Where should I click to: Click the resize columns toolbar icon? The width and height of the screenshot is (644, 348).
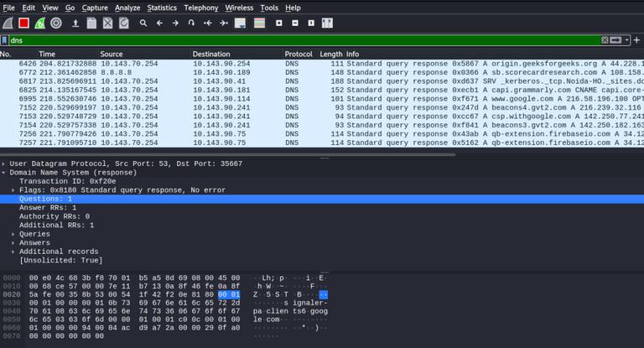tap(327, 23)
